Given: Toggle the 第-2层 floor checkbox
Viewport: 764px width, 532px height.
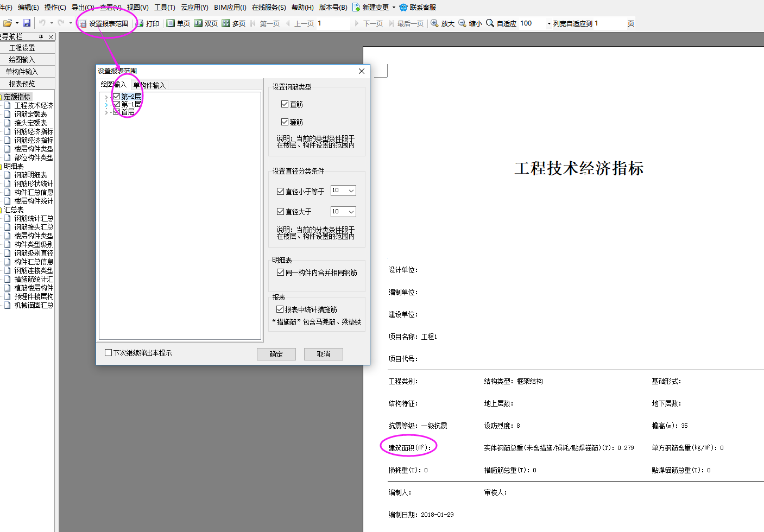Looking at the screenshot, I should (116, 97).
